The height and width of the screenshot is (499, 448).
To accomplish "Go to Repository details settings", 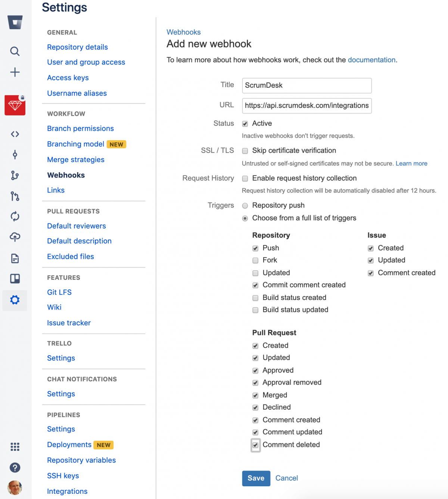I will (77, 47).
